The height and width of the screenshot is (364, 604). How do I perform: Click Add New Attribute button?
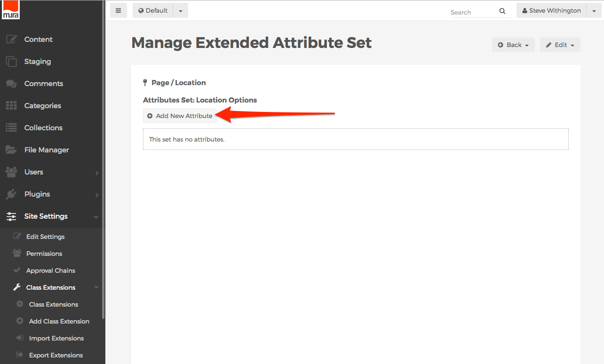tap(180, 116)
